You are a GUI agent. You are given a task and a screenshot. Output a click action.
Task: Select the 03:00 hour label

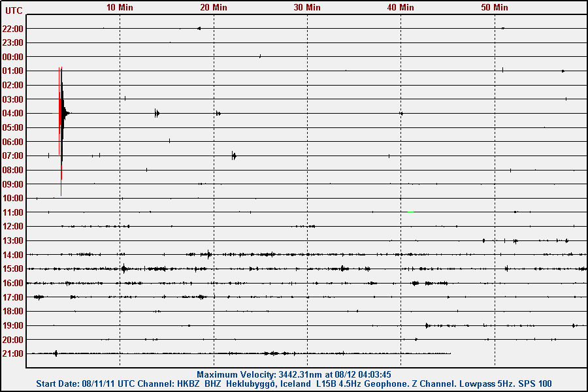tap(13, 99)
